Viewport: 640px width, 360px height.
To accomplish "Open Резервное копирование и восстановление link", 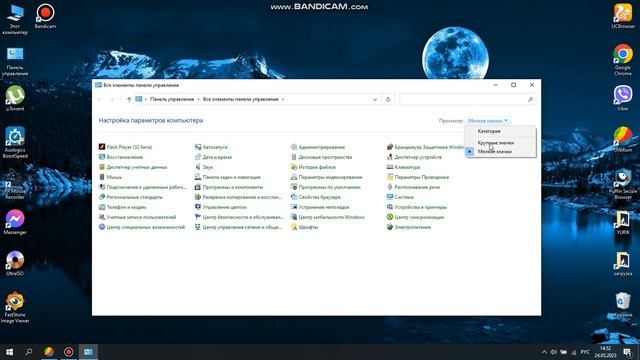I will click(x=238, y=197).
